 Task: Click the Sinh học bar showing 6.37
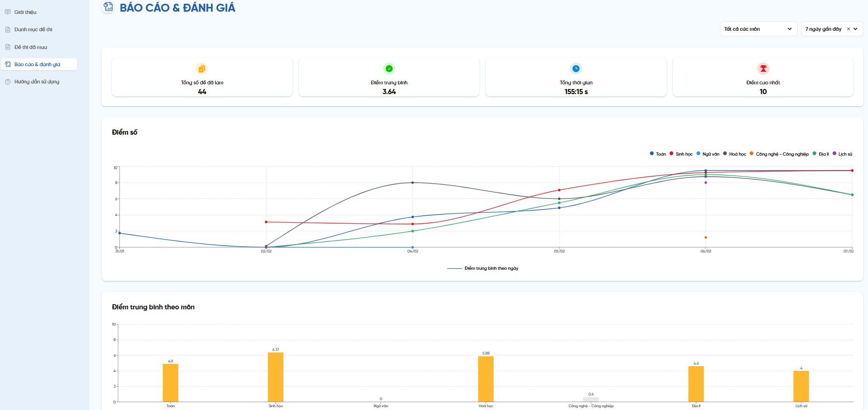pyautogui.click(x=275, y=377)
